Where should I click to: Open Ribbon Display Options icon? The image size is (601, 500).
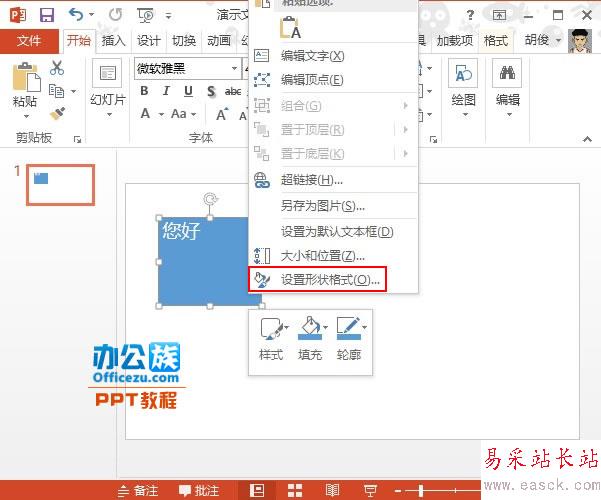point(499,15)
